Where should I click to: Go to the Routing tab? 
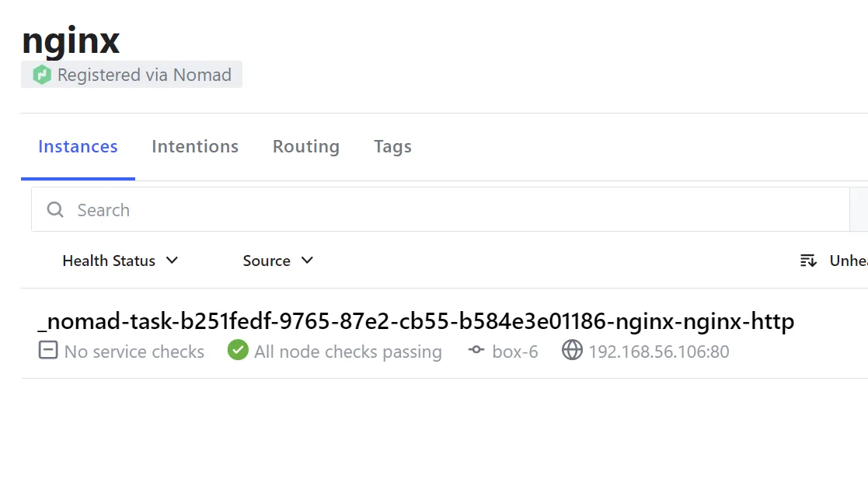coord(306,147)
